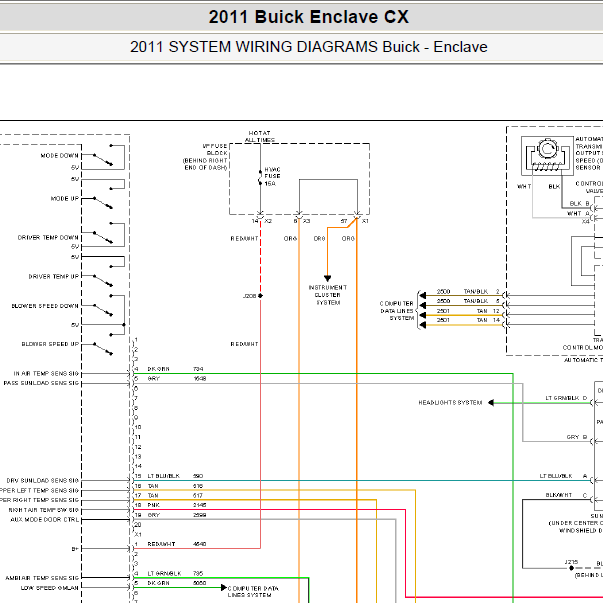Select the WHT wire label under the sensor
The width and height of the screenshot is (603, 603).
pos(524,187)
